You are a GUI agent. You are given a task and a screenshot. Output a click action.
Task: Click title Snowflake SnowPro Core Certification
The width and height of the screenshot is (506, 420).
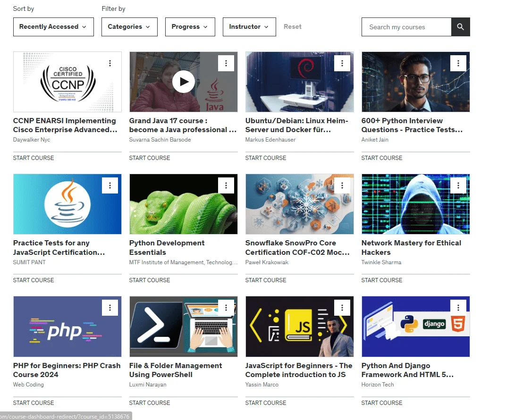click(297, 247)
